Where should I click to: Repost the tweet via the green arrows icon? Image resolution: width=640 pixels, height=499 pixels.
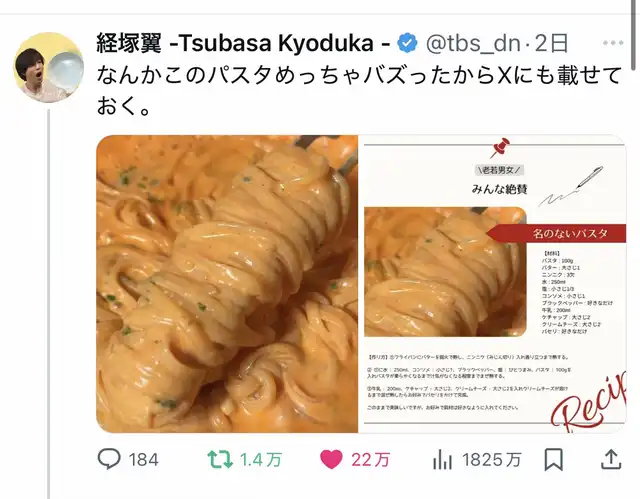point(220,459)
